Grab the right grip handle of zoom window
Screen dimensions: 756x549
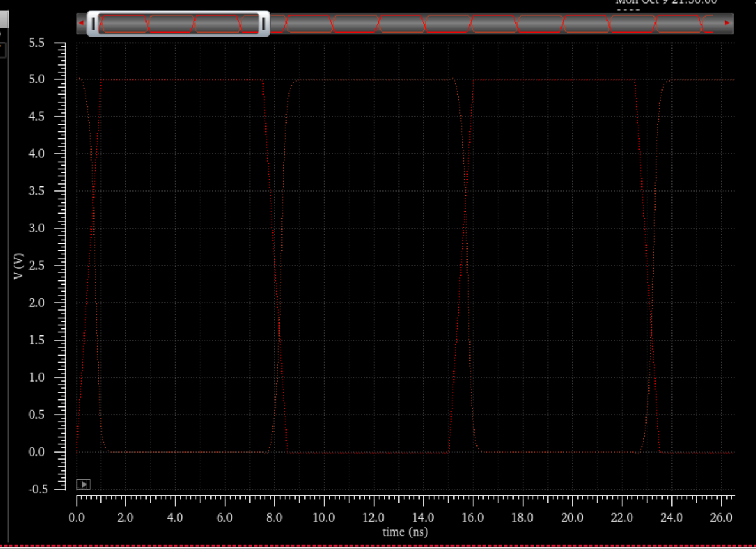[x=264, y=24]
